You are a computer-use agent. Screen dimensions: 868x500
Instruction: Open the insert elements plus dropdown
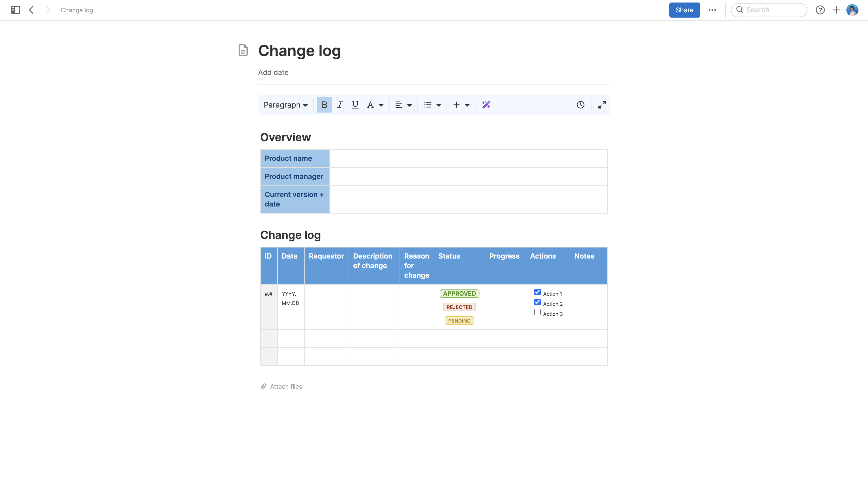pos(461,105)
